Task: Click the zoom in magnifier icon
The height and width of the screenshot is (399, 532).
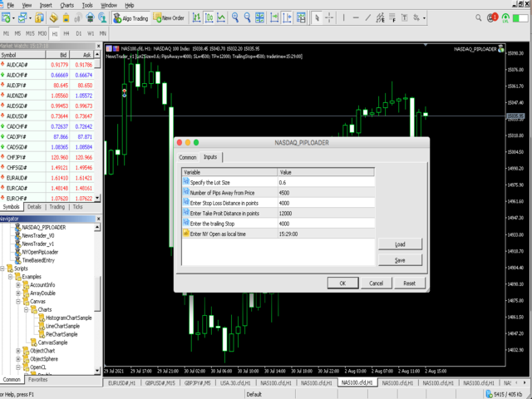Action: coord(235,17)
